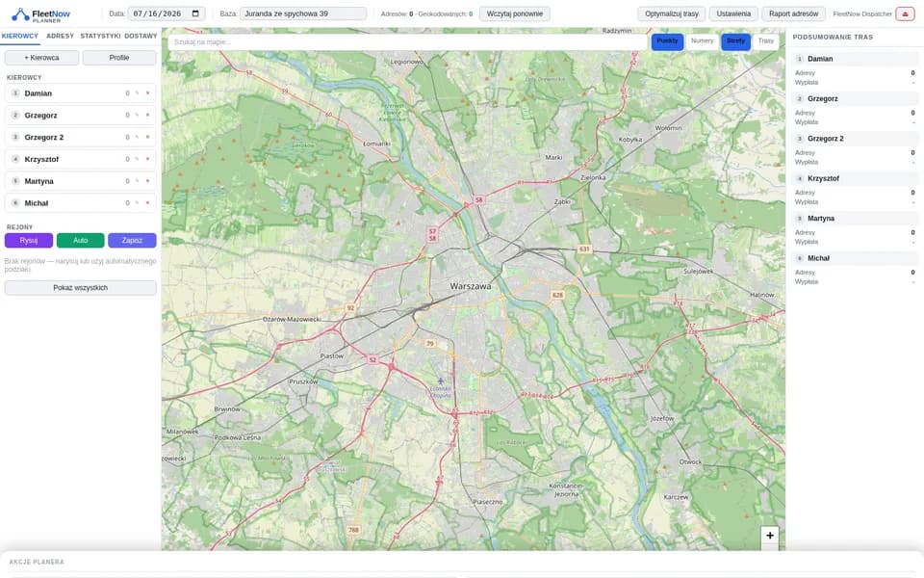Viewport: 924px width, 578px height.
Task: Open Ustawienia in the top bar
Action: pyautogui.click(x=733, y=13)
